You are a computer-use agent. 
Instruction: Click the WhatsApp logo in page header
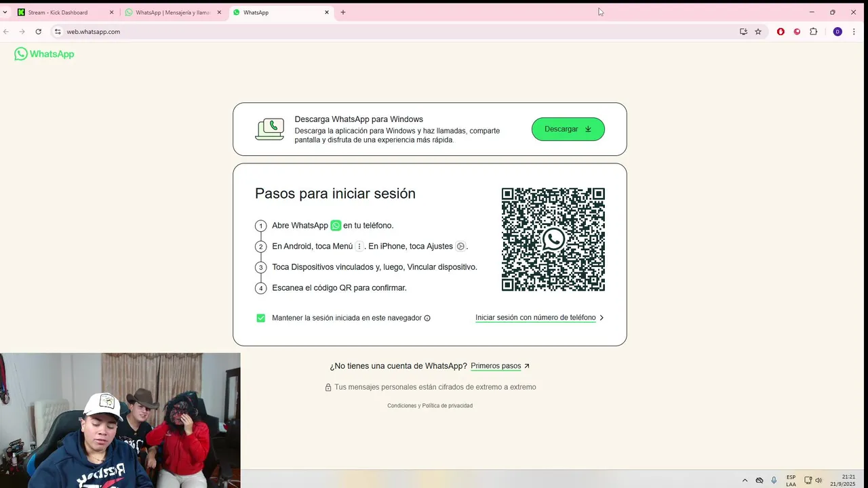(x=44, y=54)
